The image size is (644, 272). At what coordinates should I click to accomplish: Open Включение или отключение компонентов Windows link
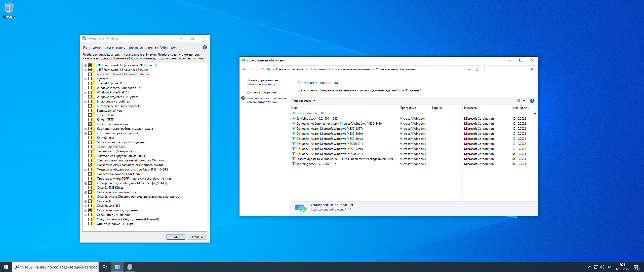click(x=267, y=100)
